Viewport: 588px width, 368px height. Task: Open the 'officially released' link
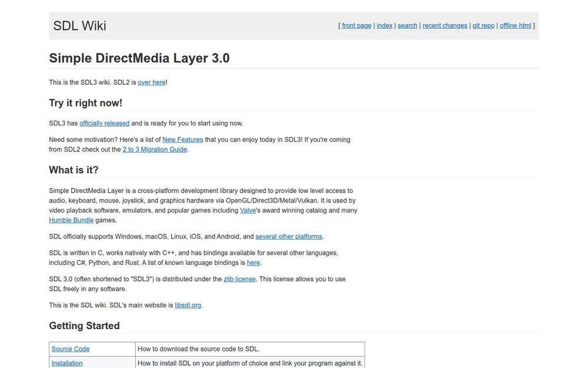coord(104,123)
